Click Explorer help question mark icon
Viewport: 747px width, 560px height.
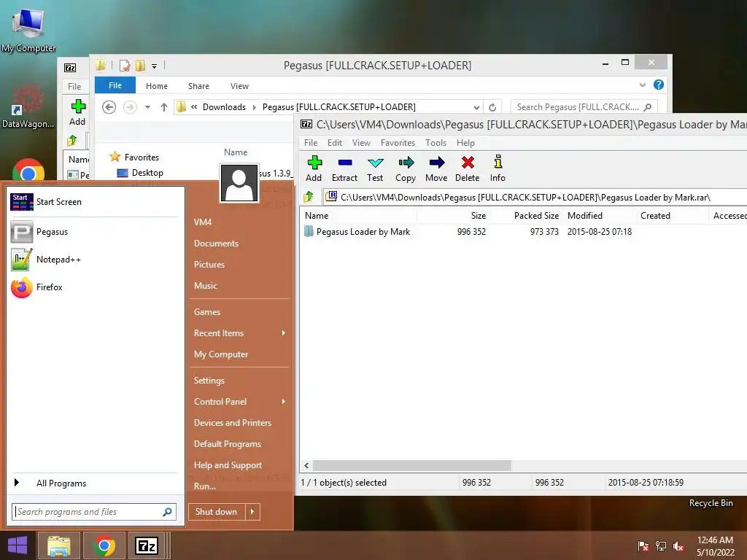click(x=659, y=85)
